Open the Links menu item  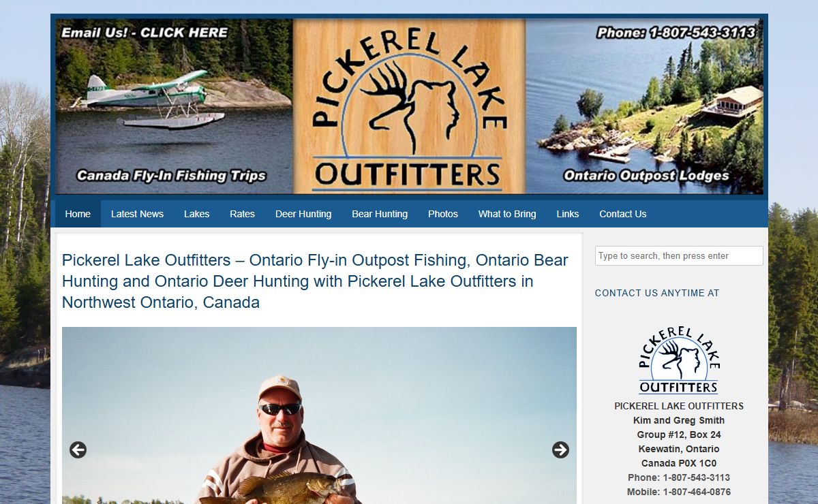[567, 214]
